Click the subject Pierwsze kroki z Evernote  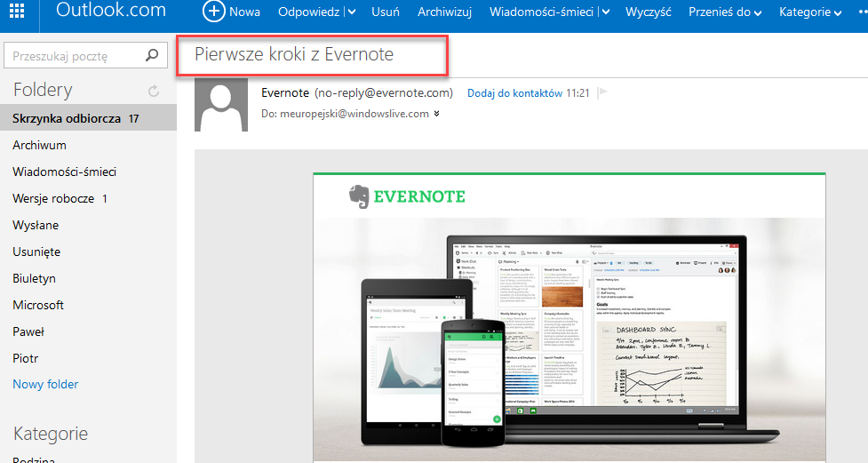(294, 54)
